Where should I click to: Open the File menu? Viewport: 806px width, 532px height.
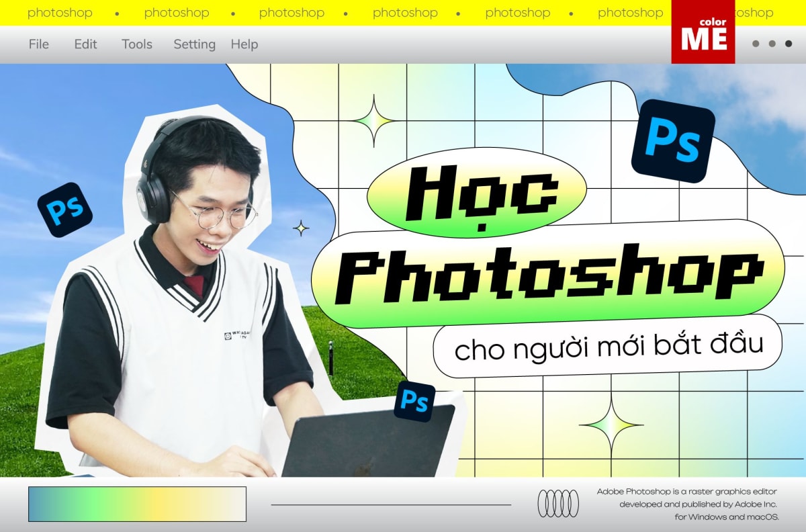38,44
